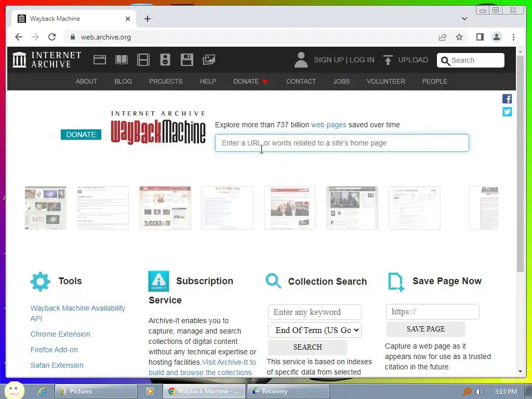
Task: Click the SAVE PAGE button
Action: click(425, 329)
